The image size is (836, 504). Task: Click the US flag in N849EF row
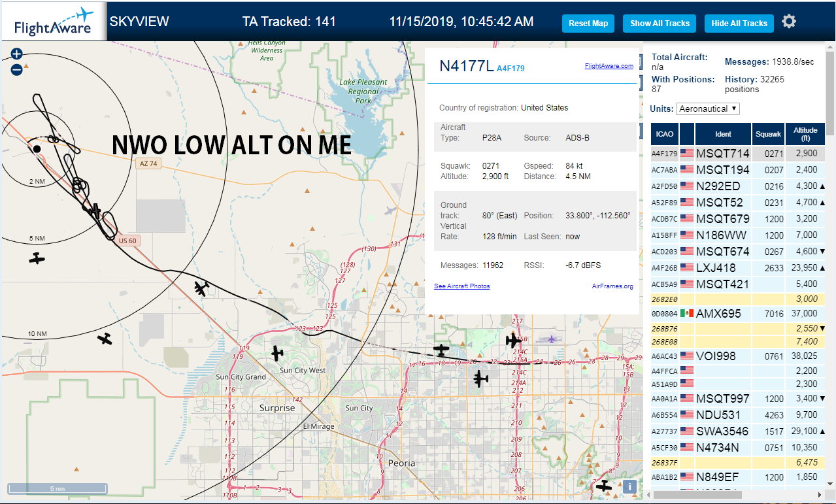coord(686,477)
